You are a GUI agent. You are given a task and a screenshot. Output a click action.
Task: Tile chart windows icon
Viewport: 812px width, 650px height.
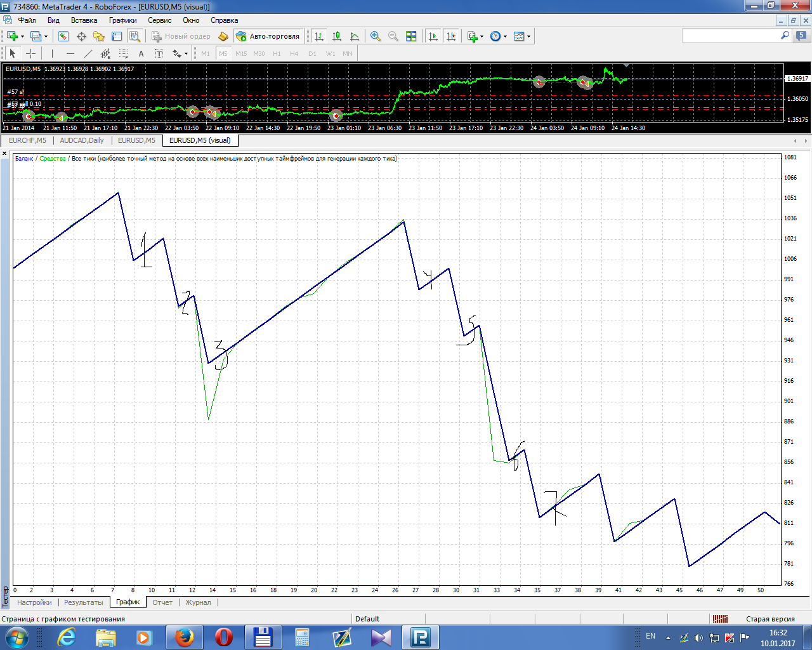point(411,36)
